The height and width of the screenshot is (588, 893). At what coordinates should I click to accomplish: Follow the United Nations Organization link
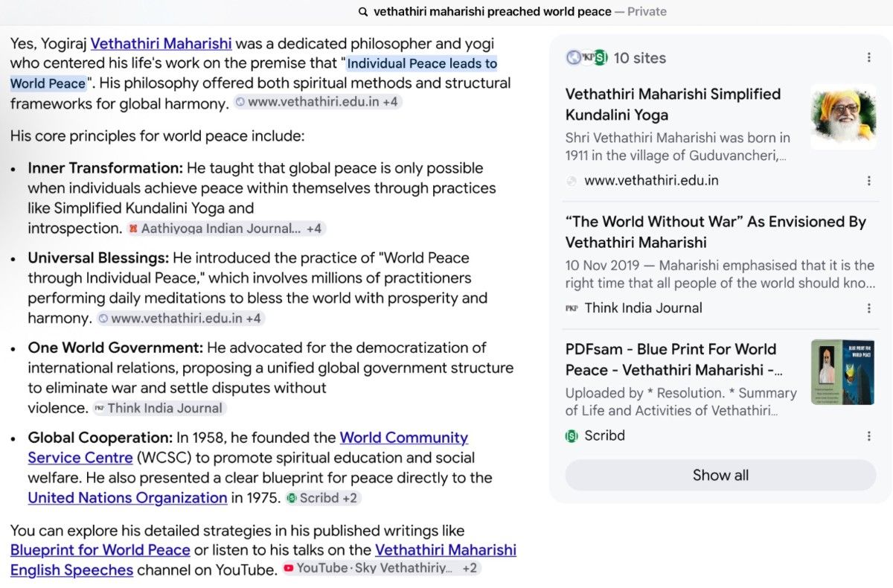(127, 497)
